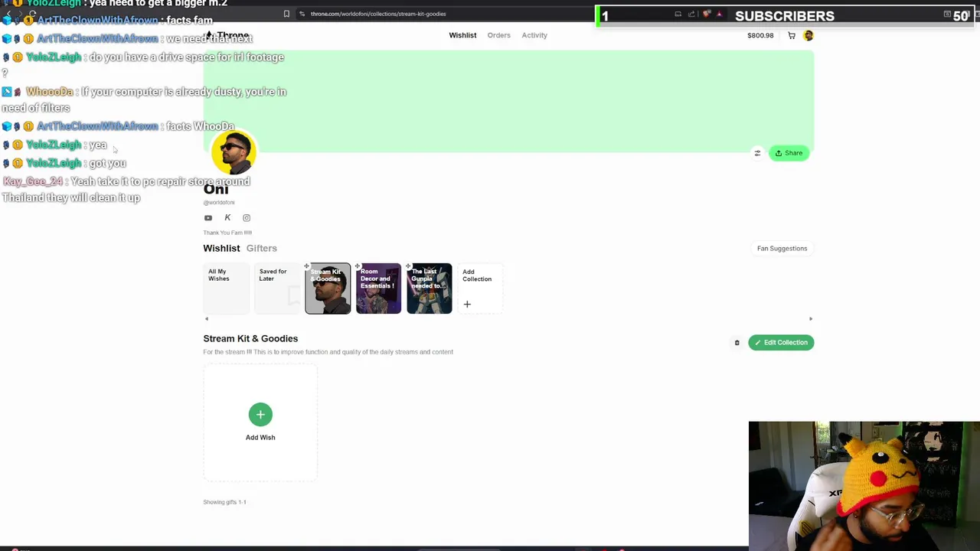Click the Throne logo
This screenshot has height=551, width=980.
[227, 35]
